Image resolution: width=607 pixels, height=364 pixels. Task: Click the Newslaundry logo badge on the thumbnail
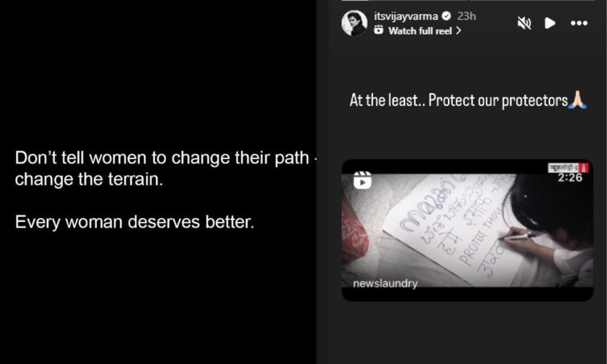pyautogui.click(x=569, y=168)
